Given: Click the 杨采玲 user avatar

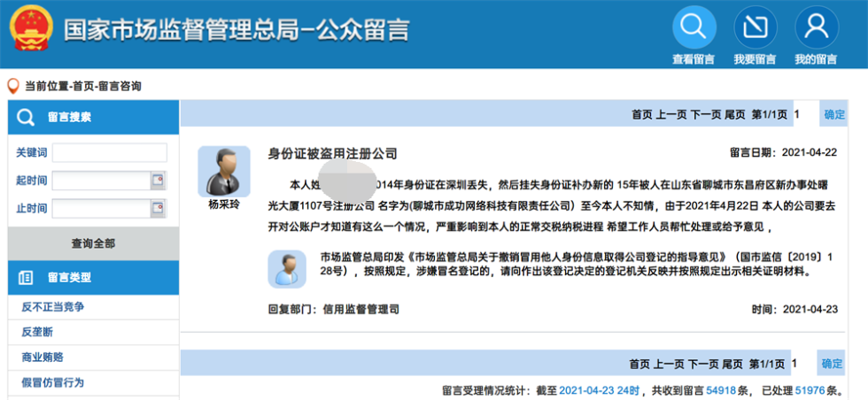Looking at the screenshot, I should click(x=223, y=171).
